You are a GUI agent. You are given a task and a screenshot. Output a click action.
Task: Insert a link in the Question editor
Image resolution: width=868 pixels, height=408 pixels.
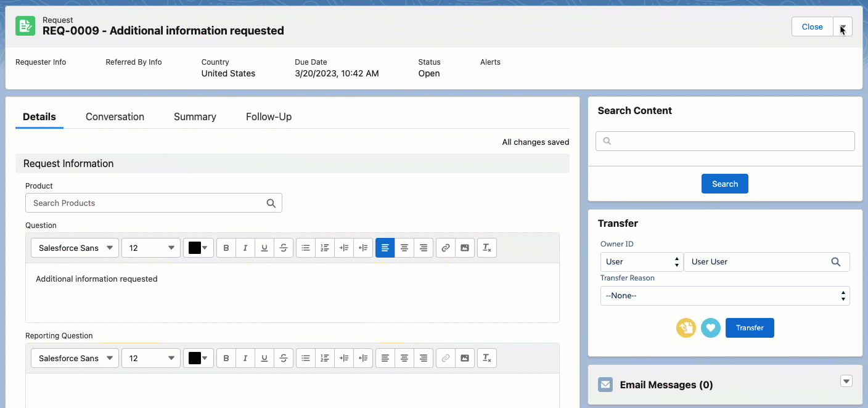446,248
